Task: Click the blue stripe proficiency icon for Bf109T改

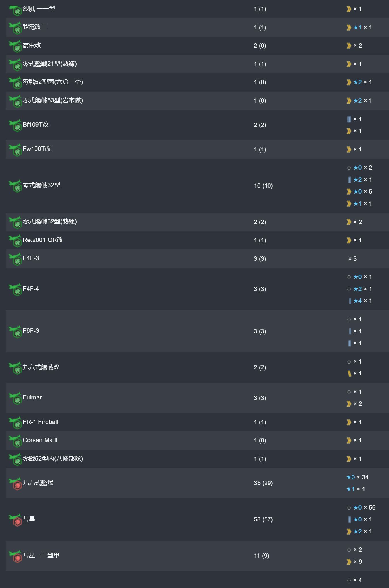Action: click(349, 119)
